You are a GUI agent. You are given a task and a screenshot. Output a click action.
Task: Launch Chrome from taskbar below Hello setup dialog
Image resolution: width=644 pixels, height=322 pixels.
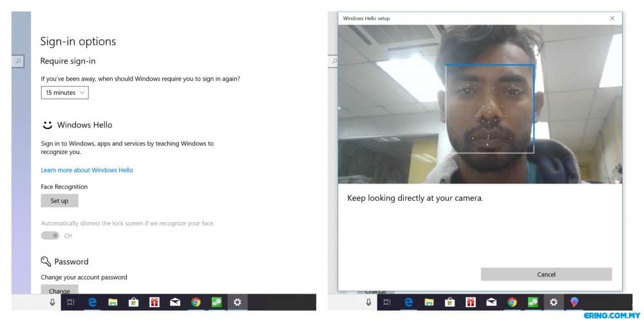click(x=512, y=303)
